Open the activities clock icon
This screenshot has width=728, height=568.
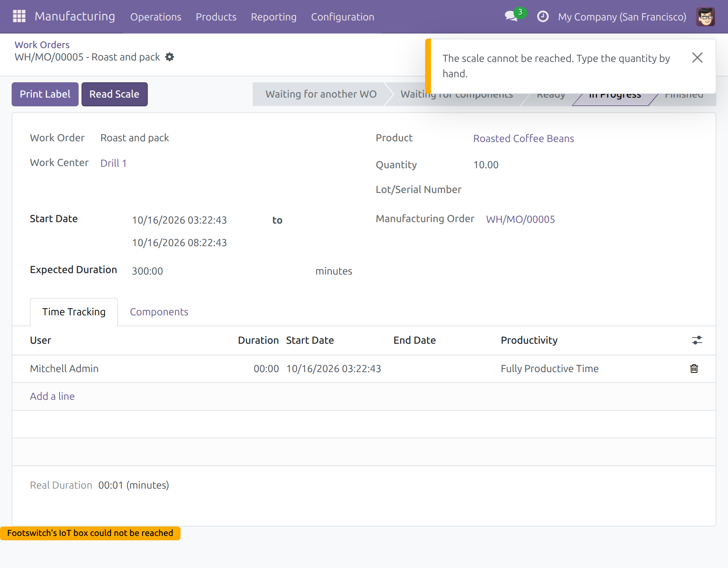[x=543, y=16]
